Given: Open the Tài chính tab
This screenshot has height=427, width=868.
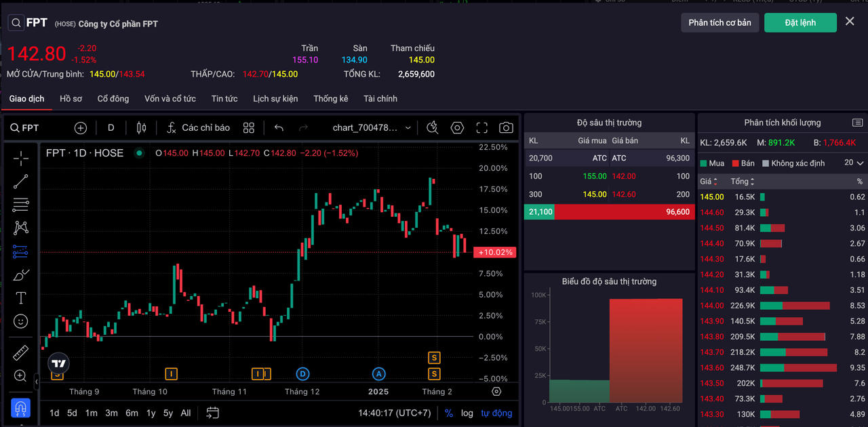Looking at the screenshot, I should click(x=380, y=99).
